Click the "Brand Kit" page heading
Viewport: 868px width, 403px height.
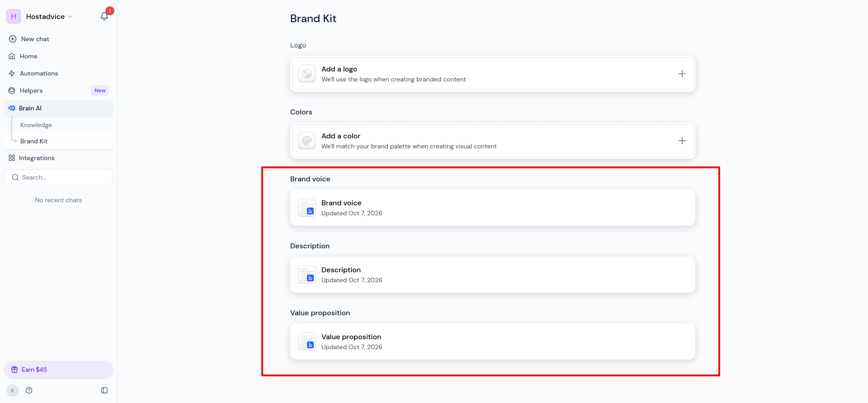click(x=313, y=19)
